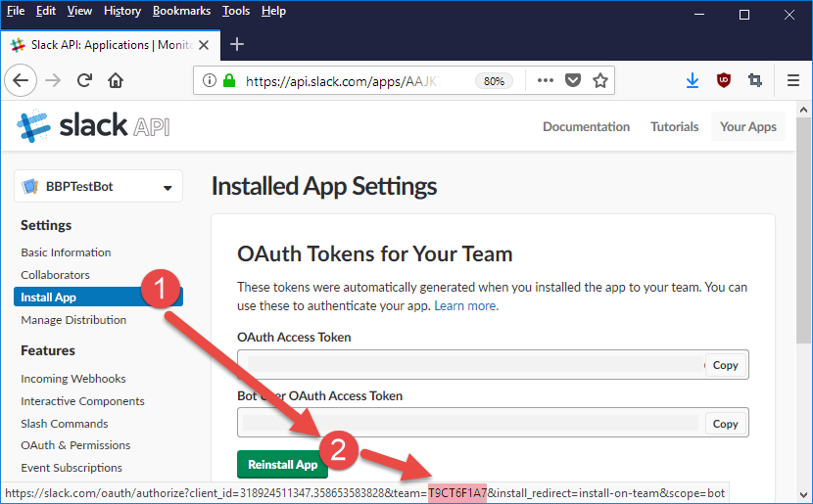This screenshot has height=504, width=813.
Task: Click the green padlock security icon
Action: coord(228,80)
